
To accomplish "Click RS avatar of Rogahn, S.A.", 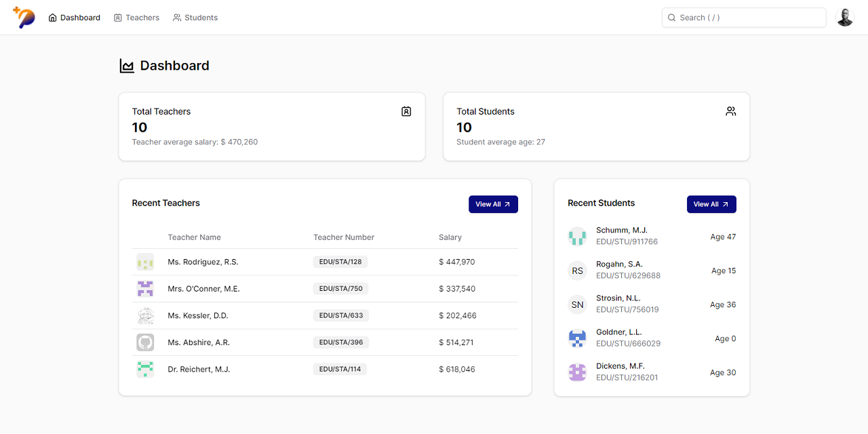I will coord(577,271).
